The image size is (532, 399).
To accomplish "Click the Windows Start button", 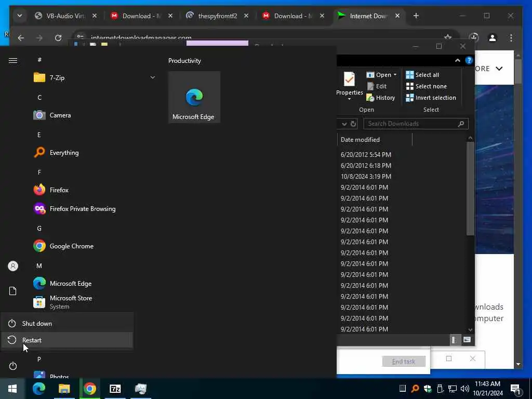I will [12, 389].
